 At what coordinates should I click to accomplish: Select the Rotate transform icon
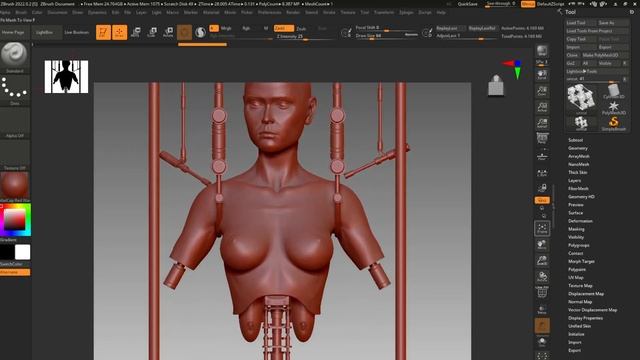(168, 32)
